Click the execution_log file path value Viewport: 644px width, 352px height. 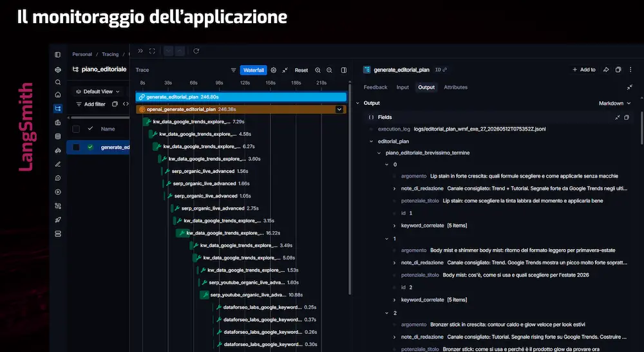click(x=480, y=129)
